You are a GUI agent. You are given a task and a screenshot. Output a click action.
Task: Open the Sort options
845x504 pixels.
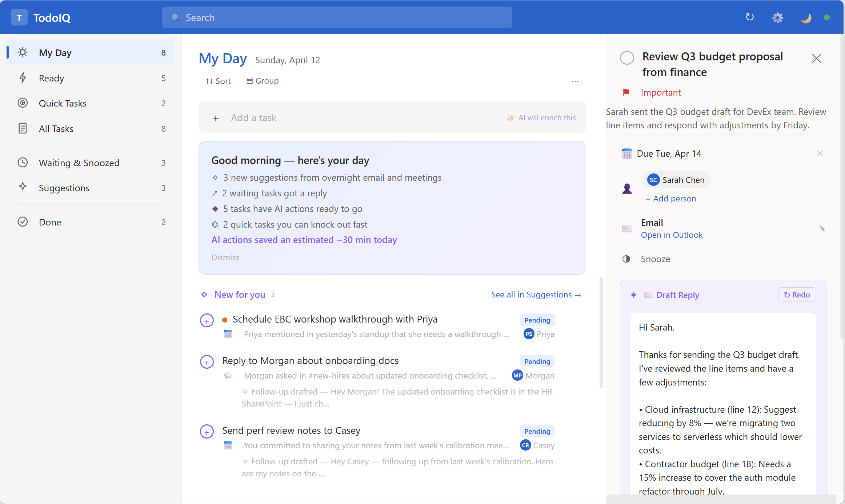[x=218, y=81]
